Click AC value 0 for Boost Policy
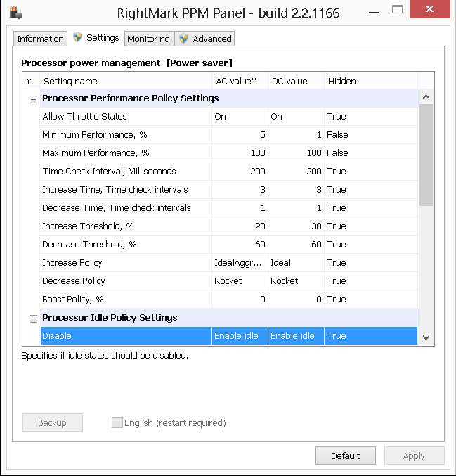The width and height of the screenshot is (456, 476). click(240, 299)
